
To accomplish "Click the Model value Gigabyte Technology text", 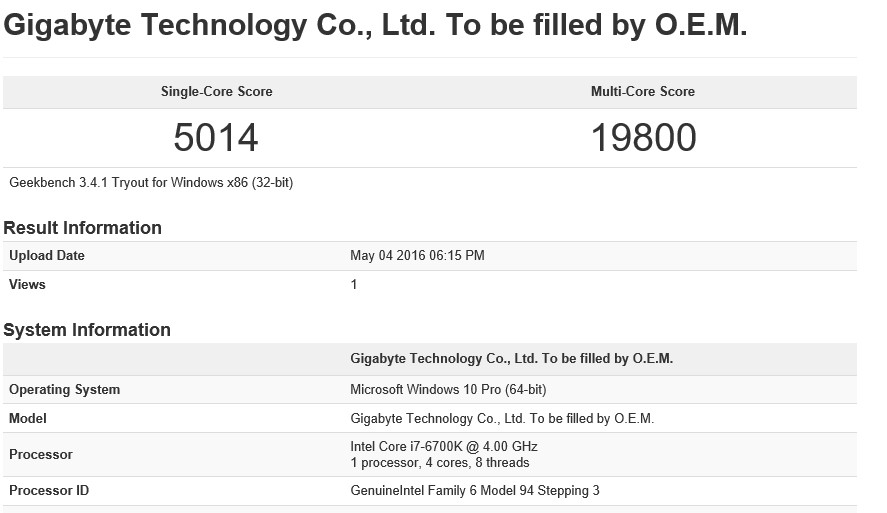I will [502, 419].
